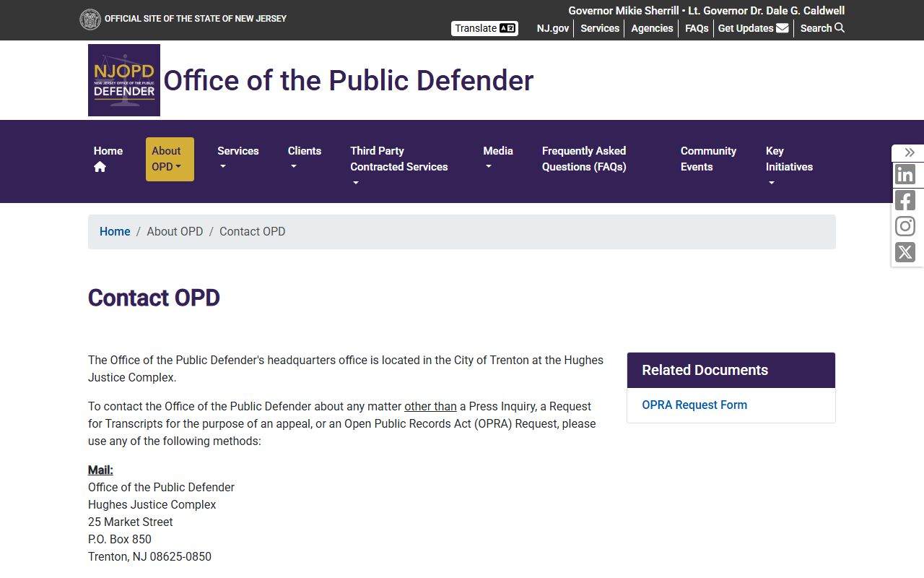
Task: Expand the Services navigation dropdown
Action: click(x=238, y=159)
